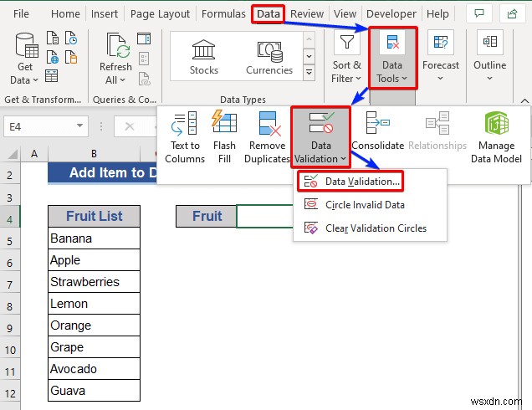
Task: Click the Share icon
Action: pyautogui.click(x=512, y=13)
